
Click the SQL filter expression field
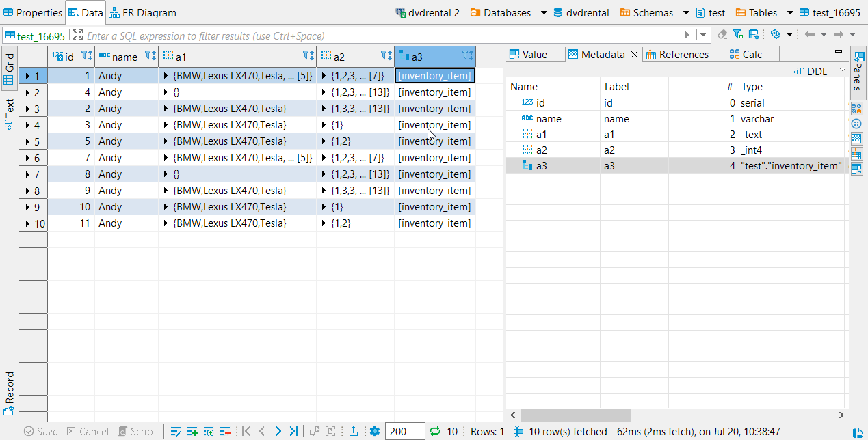click(x=383, y=35)
